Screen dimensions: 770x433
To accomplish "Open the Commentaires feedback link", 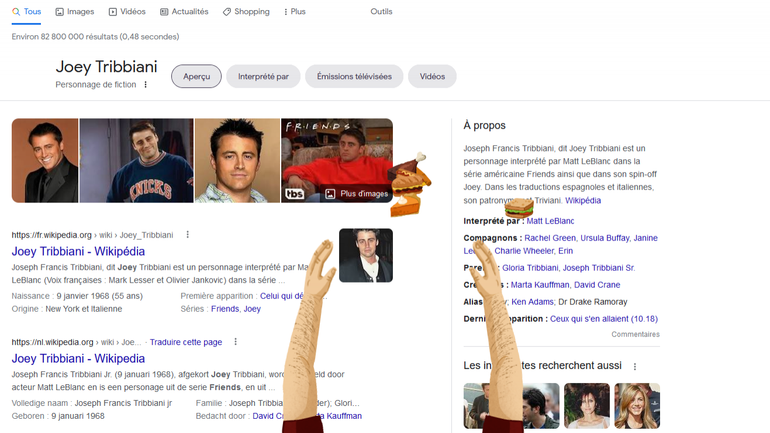I will (635, 334).
